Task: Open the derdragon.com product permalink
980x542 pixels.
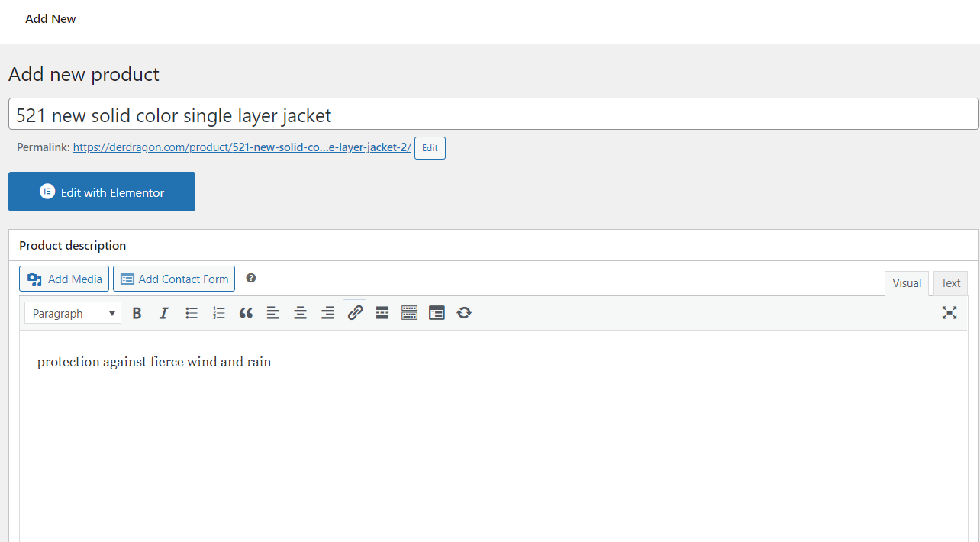Action: coord(242,147)
